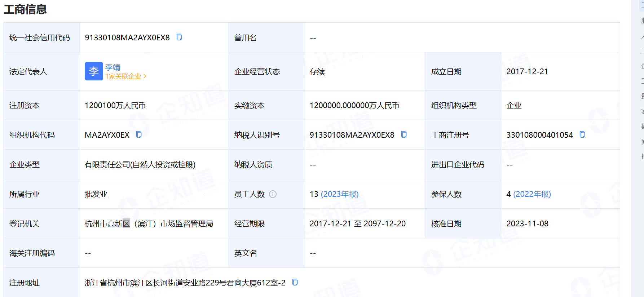Click the 法定代表人 label cell

point(41,71)
